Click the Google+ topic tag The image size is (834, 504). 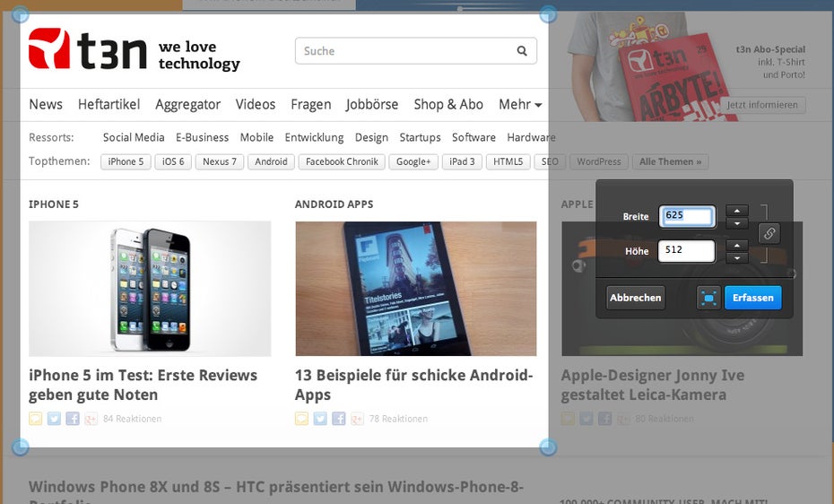point(413,161)
